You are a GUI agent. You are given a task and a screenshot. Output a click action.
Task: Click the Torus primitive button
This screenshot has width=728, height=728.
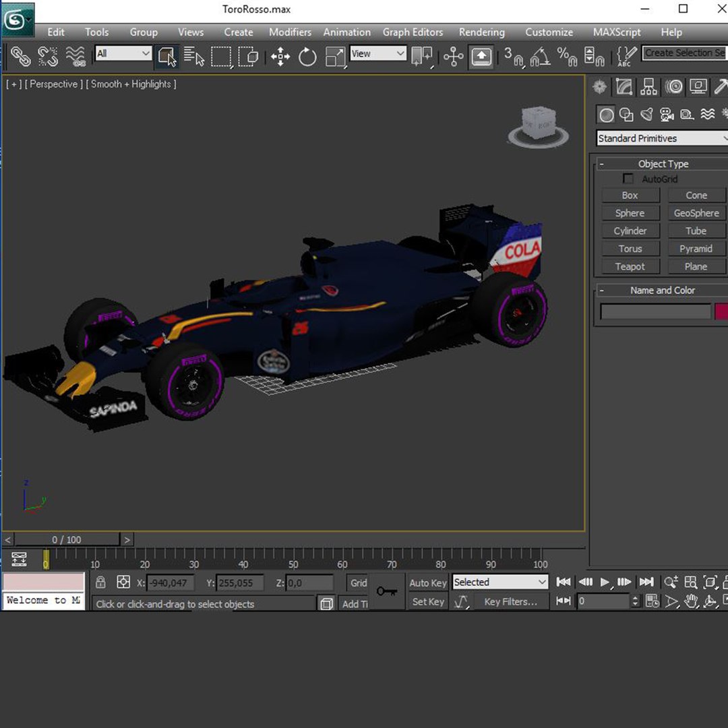coord(630,249)
